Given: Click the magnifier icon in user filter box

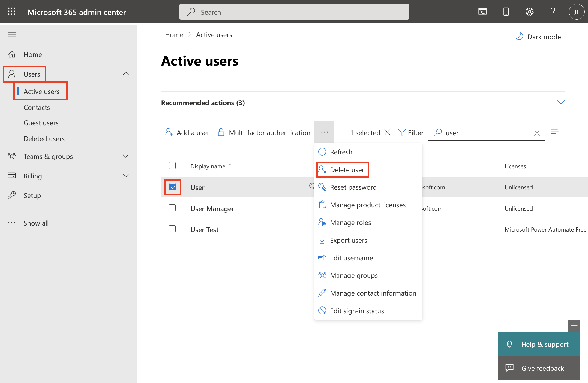Looking at the screenshot, I should coord(438,132).
